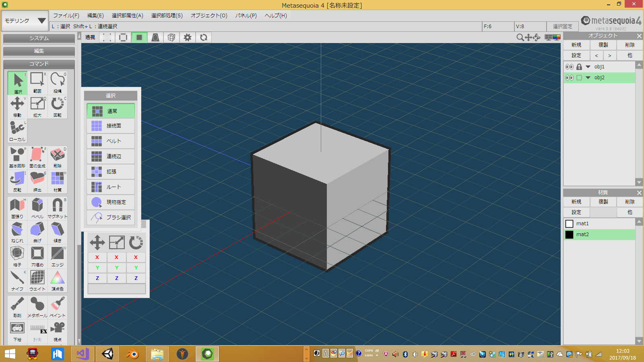
Task: Select the ナイフ knife tool
Action: tap(17, 281)
